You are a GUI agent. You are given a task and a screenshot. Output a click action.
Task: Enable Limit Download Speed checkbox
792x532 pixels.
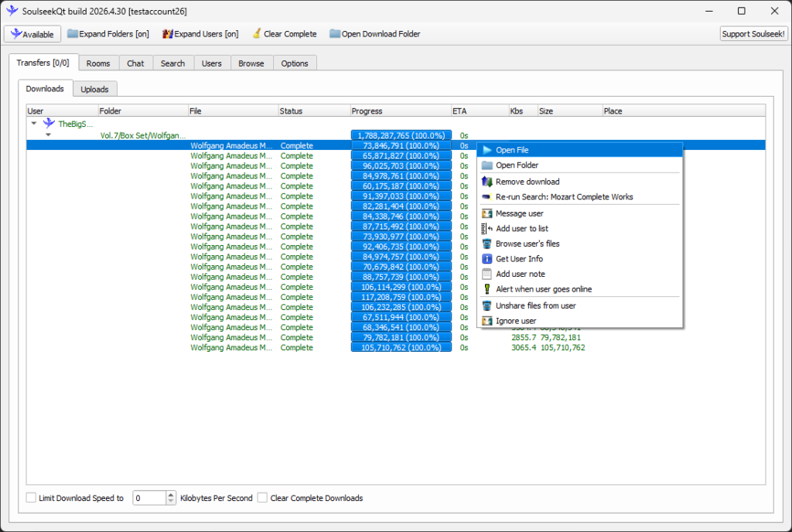31,498
